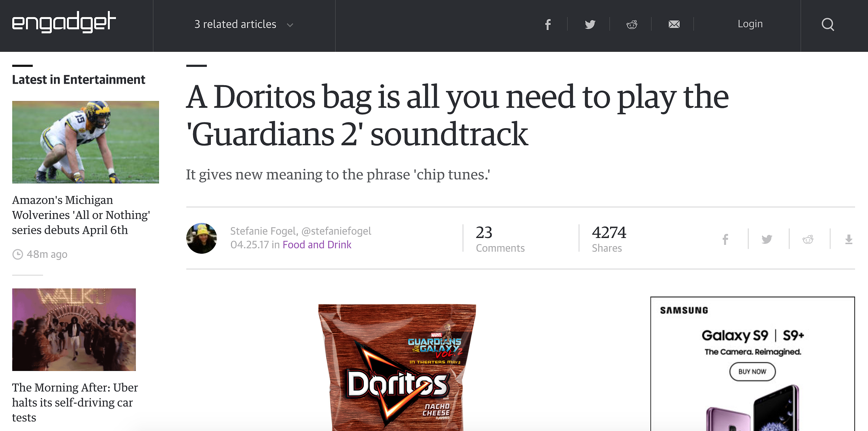The width and height of the screenshot is (868, 431).
Task: Share by email icon in header
Action: (x=674, y=24)
